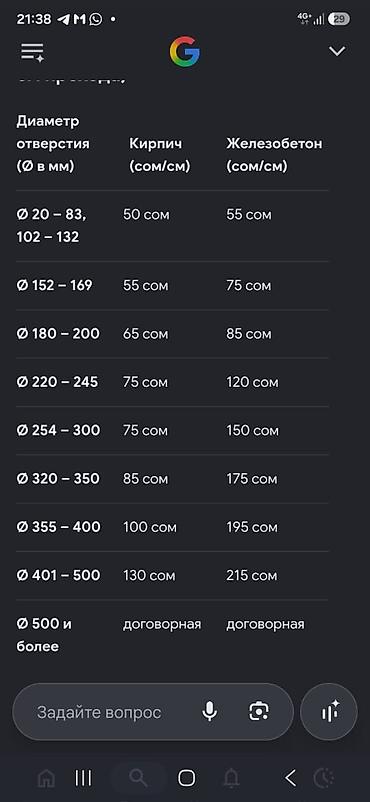Tap the Android home square button
The image size is (370, 802).
pos(187,778)
